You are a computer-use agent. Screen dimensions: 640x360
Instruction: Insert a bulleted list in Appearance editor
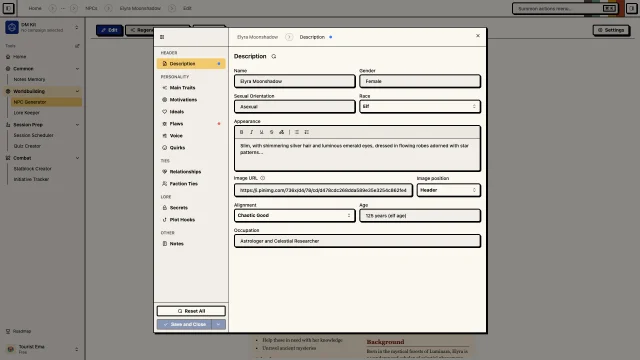pos(297,132)
